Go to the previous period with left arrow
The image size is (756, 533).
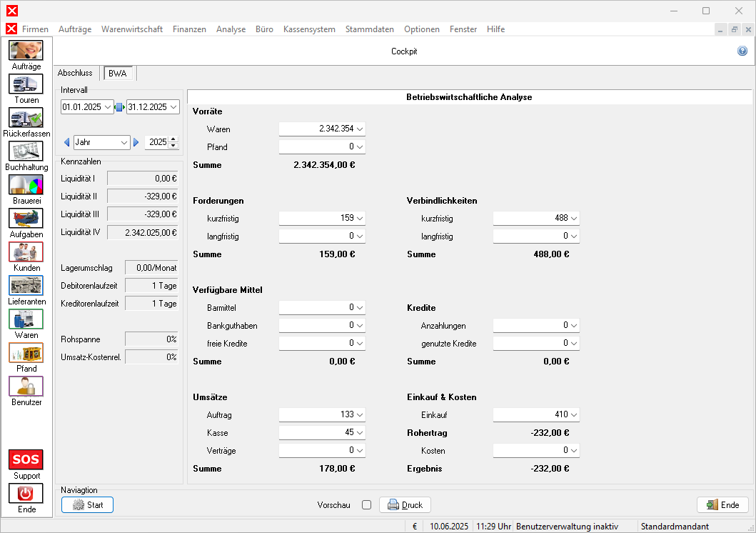[67, 143]
